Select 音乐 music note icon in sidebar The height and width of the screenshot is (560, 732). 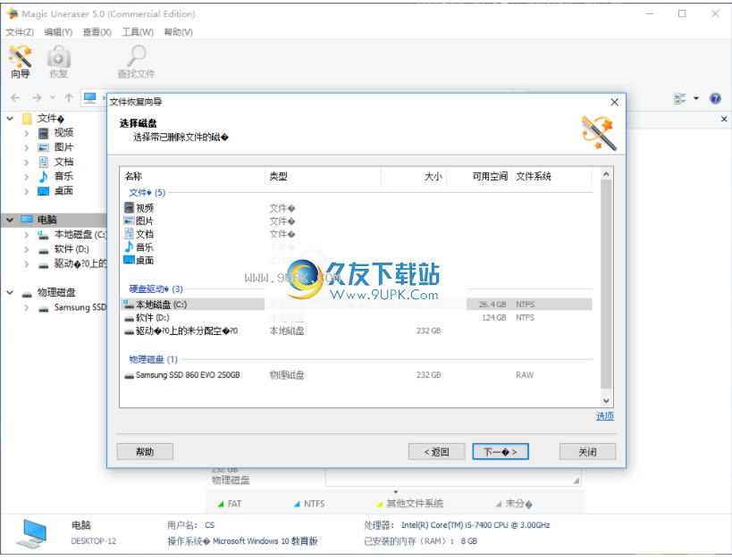point(44,177)
